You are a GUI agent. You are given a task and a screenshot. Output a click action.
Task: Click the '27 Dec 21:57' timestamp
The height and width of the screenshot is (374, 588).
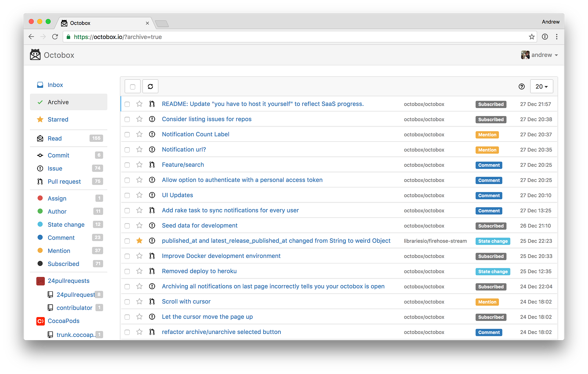(x=535, y=104)
